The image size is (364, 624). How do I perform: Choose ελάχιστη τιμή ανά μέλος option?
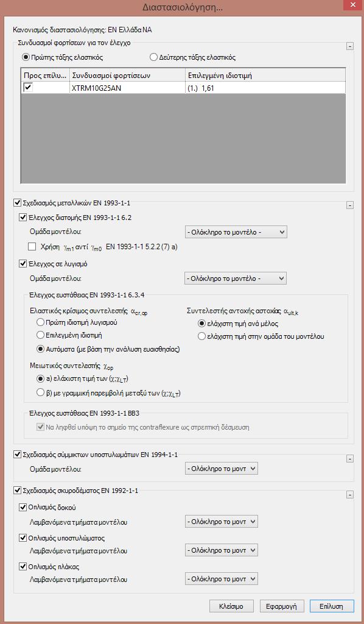point(201,324)
